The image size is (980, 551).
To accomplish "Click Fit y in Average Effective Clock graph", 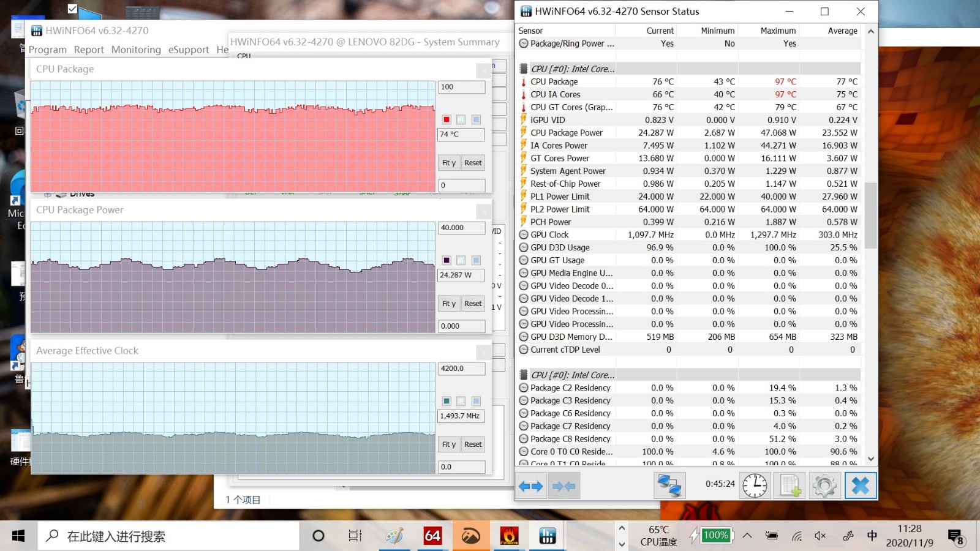I will 449,444.
